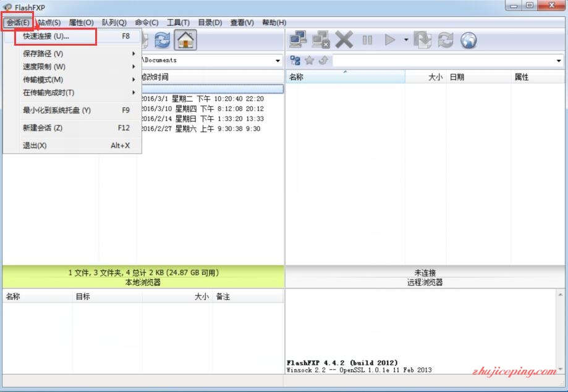Choose 新建会话 (Z) menu entry
The width and height of the screenshot is (568, 392).
(72, 128)
